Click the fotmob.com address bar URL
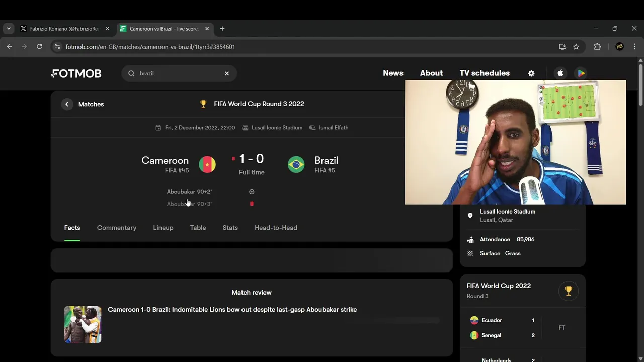 point(150,47)
